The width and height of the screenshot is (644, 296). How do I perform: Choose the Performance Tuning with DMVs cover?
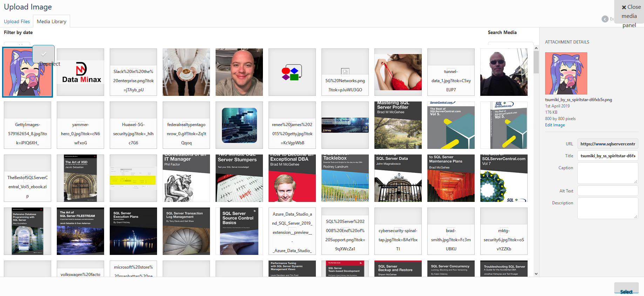pos(292,269)
